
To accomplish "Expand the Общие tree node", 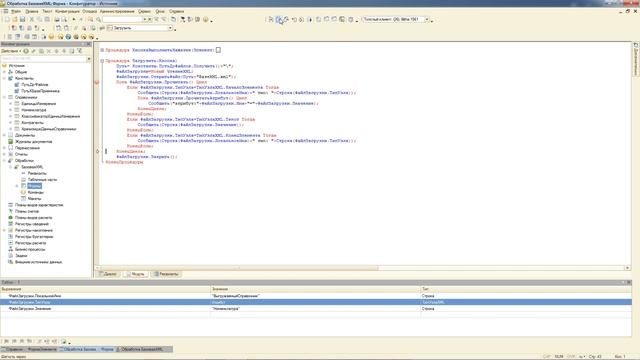I will [4, 72].
